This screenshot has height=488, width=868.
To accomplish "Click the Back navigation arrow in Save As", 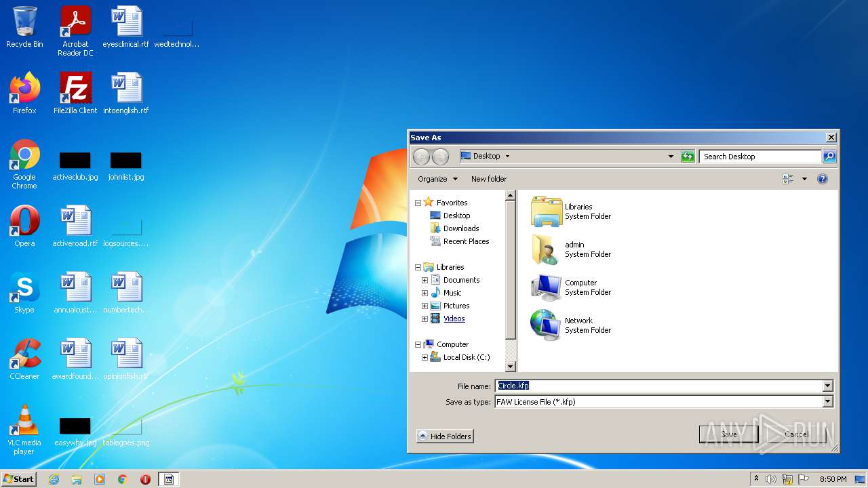I will point(421,157).
